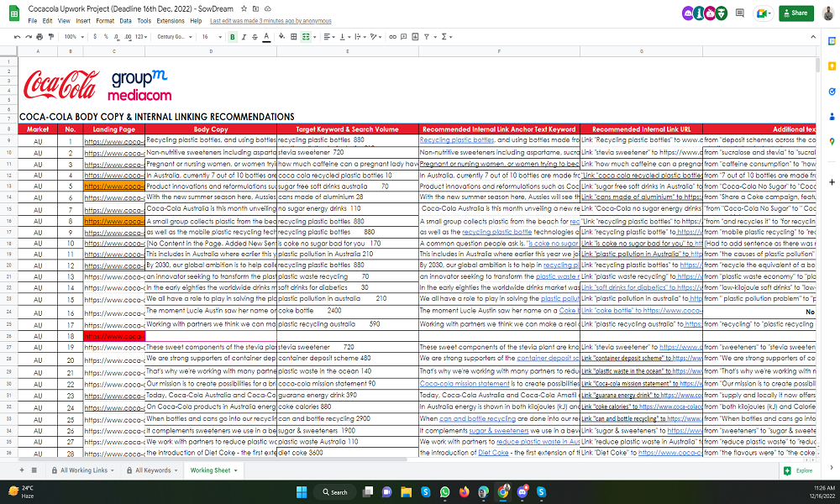Click the green Share button
Image resolution: width=840 pixels, height=504 pixels.
(x=796, y=13)
